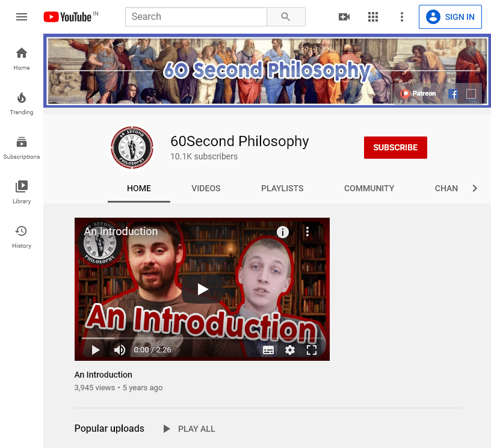Open the Patreon link on banner
Image resolution: width=491 pixels, height=448 pixels.
[418, 94]
